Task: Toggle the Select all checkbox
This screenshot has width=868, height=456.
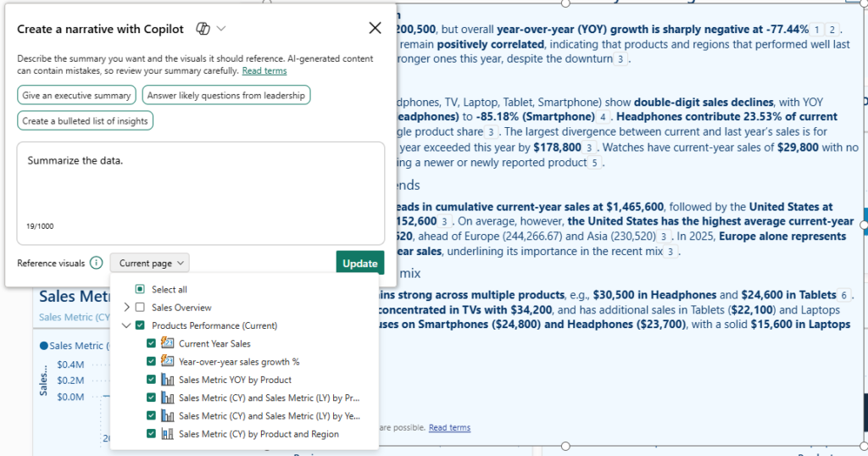Action: 140,289
